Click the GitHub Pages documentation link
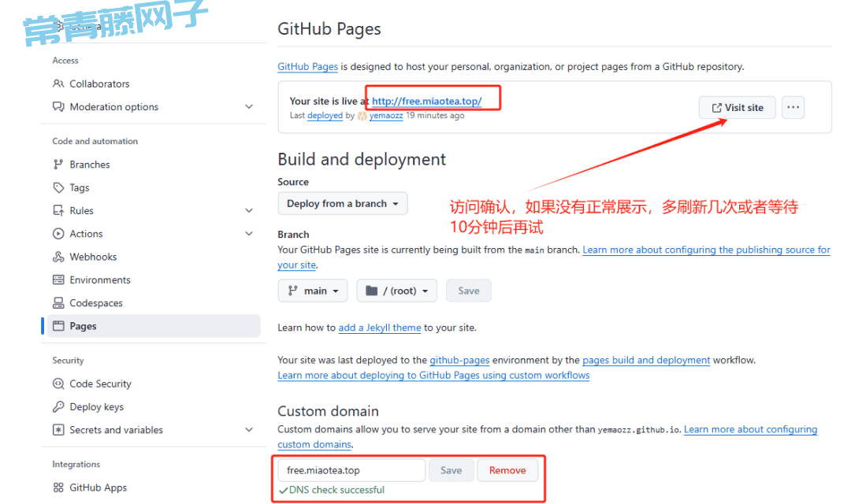Viewport: 851px width, 504px height. point(308,67)
